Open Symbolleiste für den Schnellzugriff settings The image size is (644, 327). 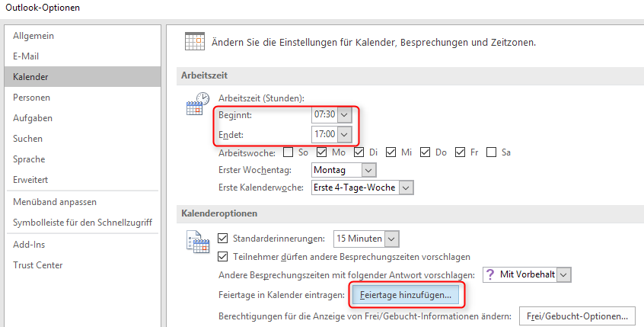[x=82, y=223]
